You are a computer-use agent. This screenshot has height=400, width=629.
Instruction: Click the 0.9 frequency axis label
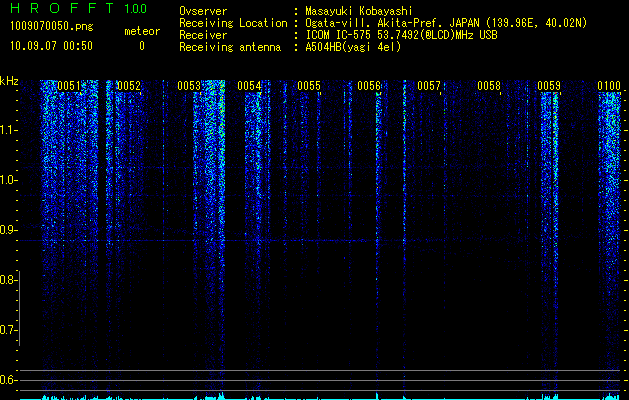(x=8, y=230)
